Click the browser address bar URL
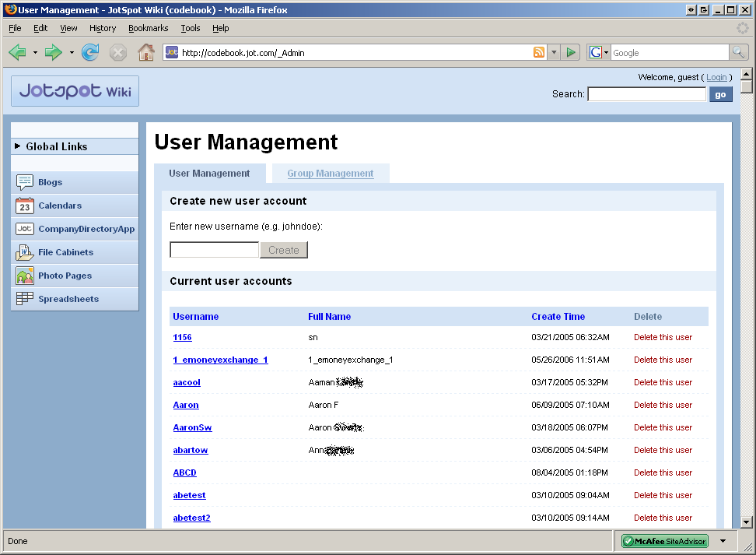This screenshot has height=555, width=756. pyautogui.click(x=355, y=52)
